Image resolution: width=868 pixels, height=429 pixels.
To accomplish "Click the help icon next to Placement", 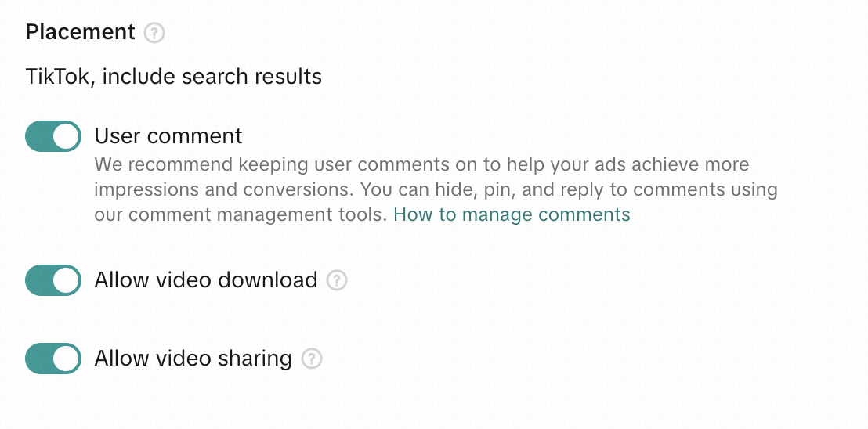I will 155,33.
